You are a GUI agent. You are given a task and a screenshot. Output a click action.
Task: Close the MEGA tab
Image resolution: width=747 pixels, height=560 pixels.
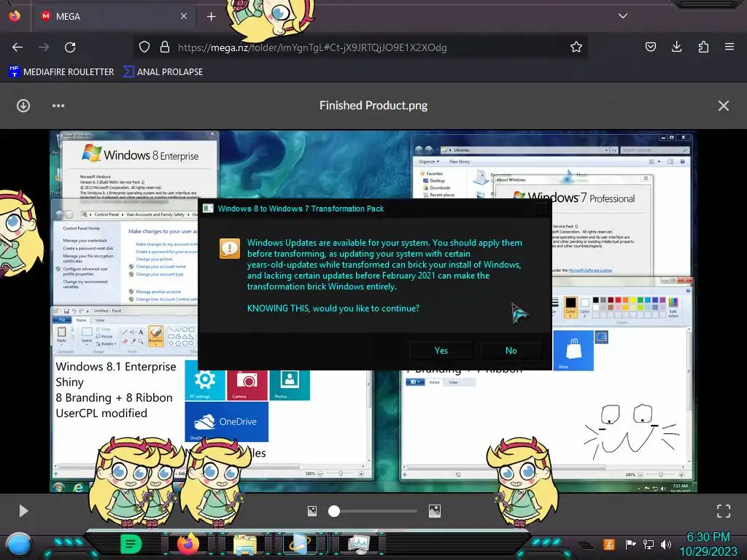(183, 16)
